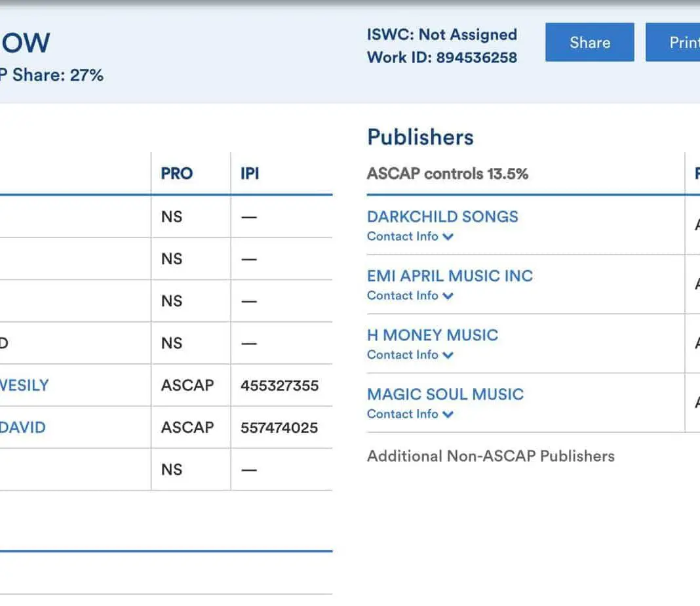Image resolution: width=700 pixels, height=606 pixels.
Task: Click the Print button
Action: point(675,43)
